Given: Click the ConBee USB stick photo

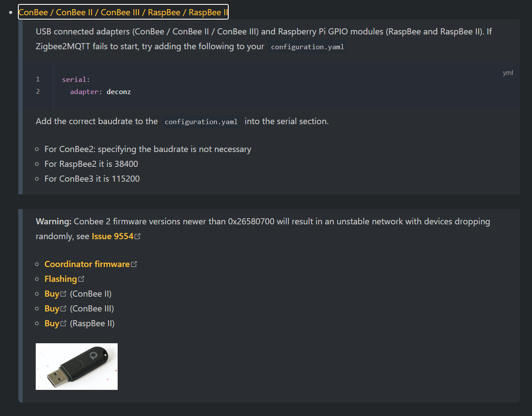Looking at the screenshot, I should (x=77, y=366).
